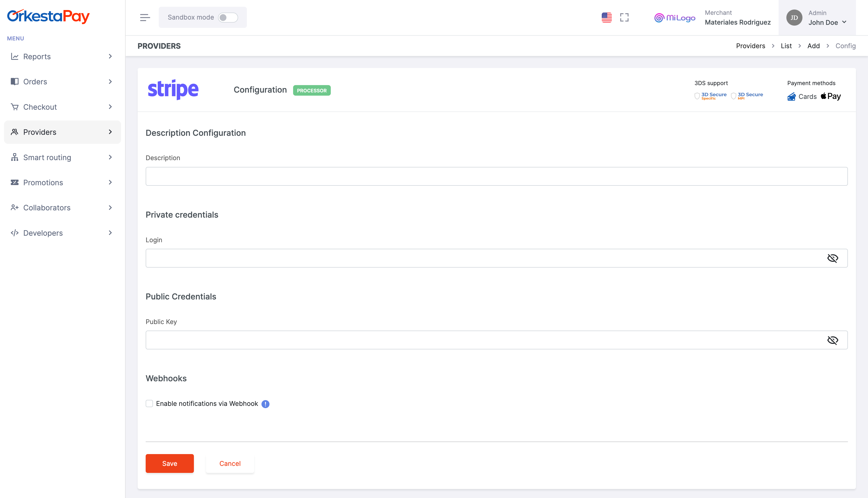The width and height of the screenshot is (868, 498).
Task: Click the Smart routing network icon
Action: [x=14, y=157]
